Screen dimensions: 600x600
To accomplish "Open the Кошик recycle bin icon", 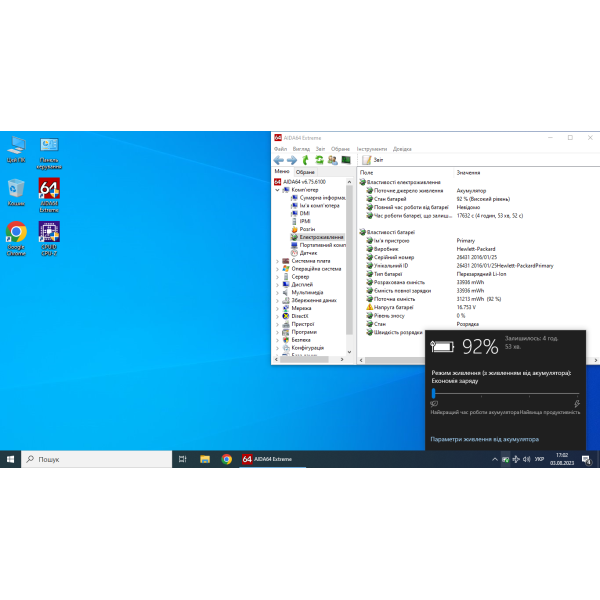I will pos(16,192).
